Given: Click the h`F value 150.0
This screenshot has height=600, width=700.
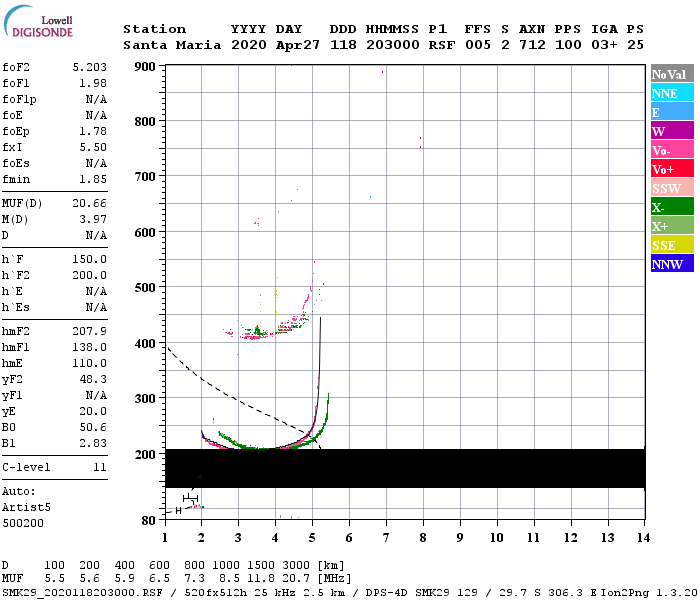Looking at the screenshot, I should pyautogui.click(x=90, y=259).
